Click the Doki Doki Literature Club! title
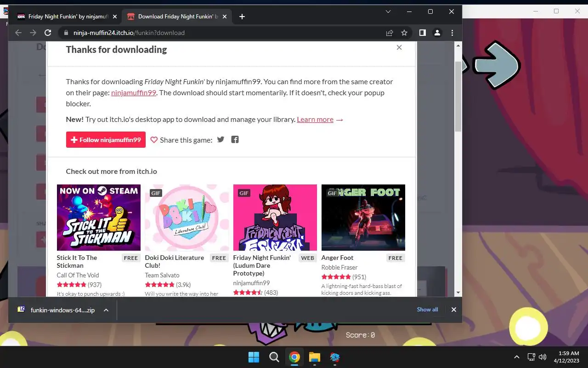Image resolution: width=588 pixels, height=368 pixels. 175,261
